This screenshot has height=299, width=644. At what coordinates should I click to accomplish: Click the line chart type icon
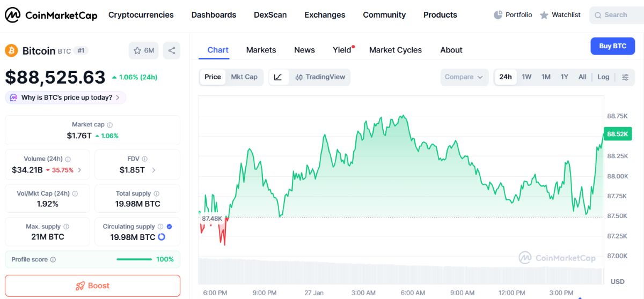(278, 77)
